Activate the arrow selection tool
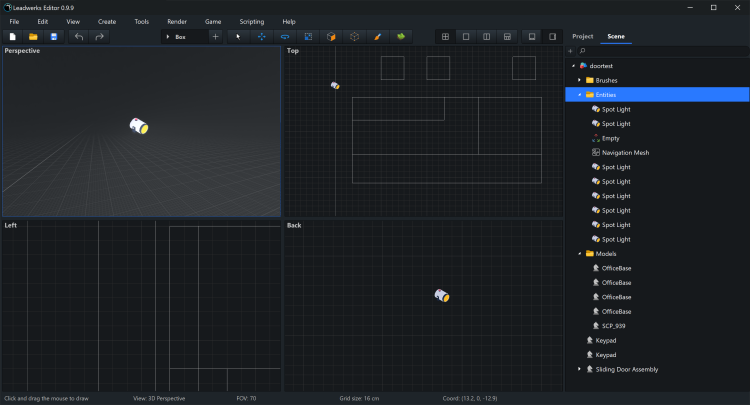 (238, 37)
